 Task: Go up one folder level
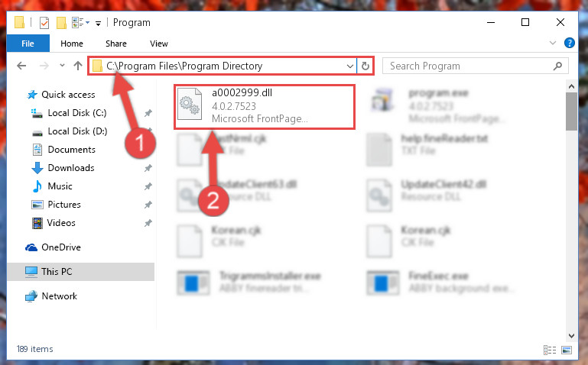[78, 66]
